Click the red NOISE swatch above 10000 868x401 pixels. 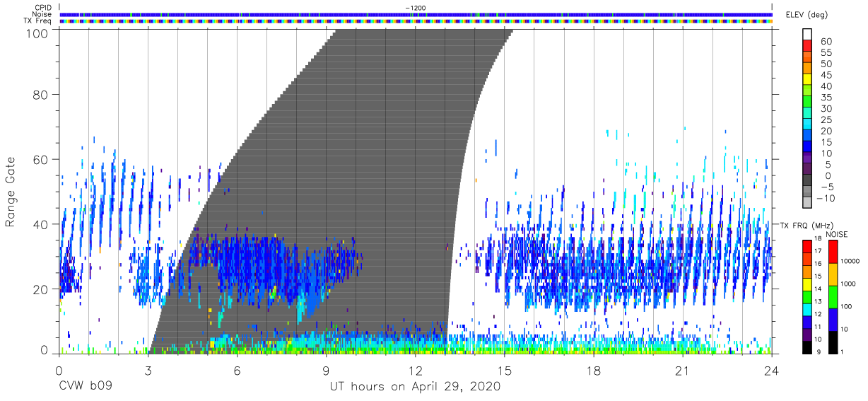click(832, 251)
